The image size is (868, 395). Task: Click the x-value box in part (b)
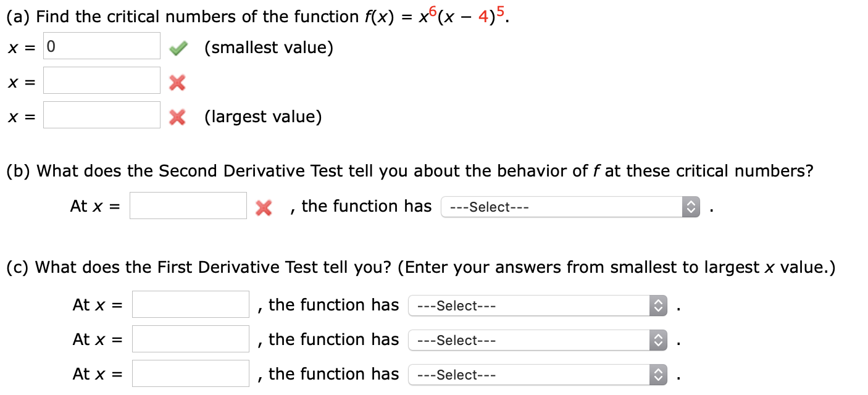188,206
